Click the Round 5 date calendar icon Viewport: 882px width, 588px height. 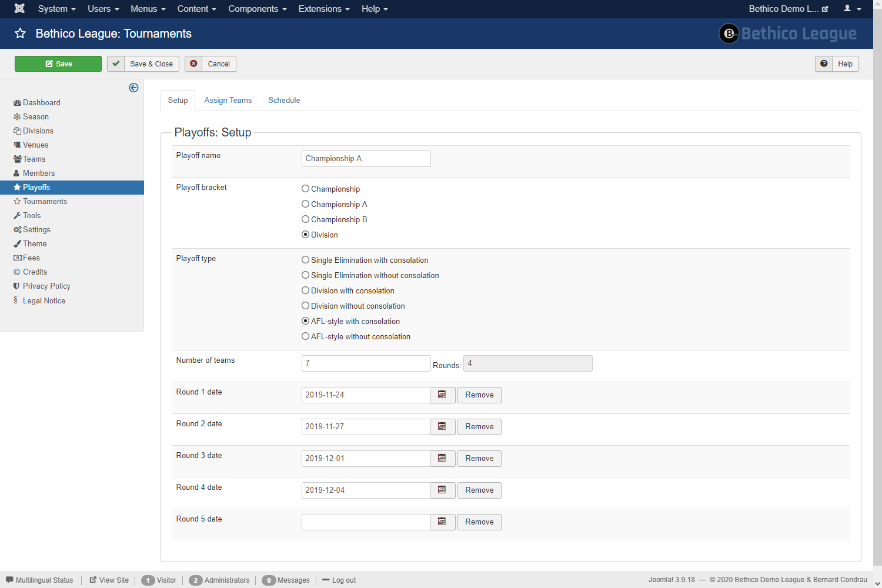[x=442, y=522]
